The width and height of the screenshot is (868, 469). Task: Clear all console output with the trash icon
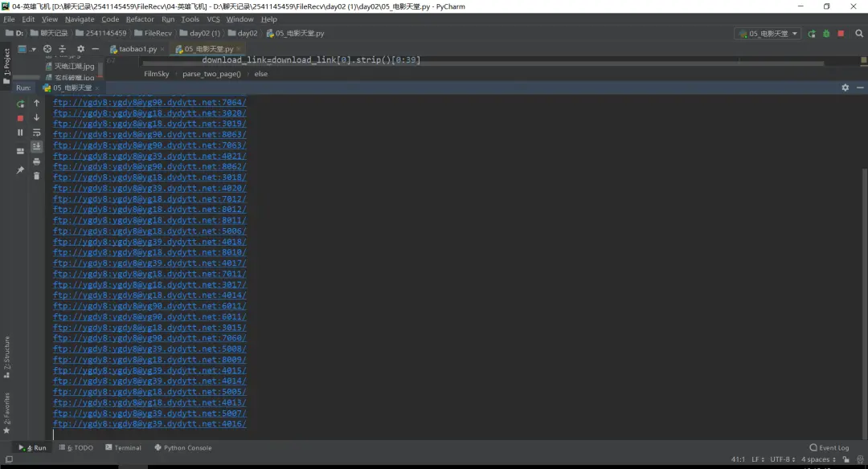[36, 176]
